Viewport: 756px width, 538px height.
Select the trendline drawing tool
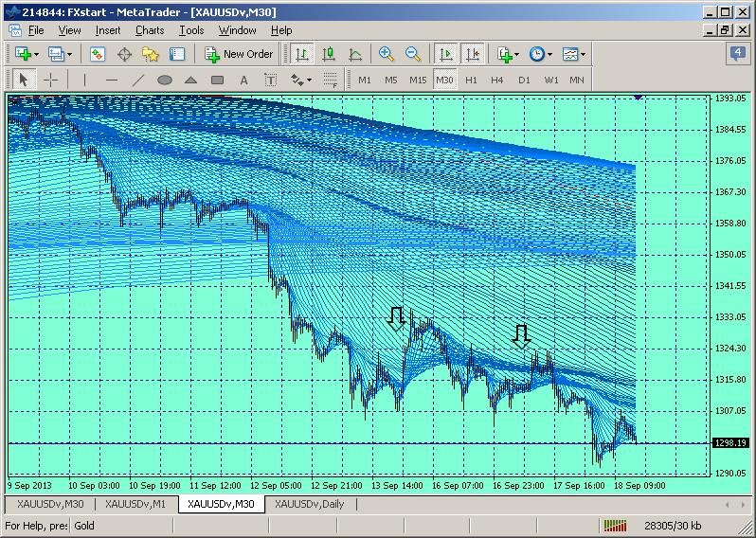138,80
